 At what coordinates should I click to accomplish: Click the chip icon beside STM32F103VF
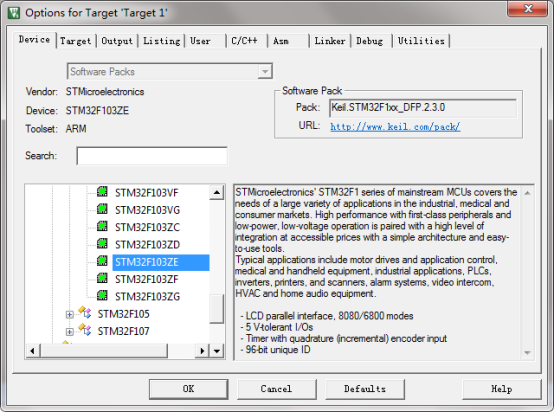click(102, 192)
